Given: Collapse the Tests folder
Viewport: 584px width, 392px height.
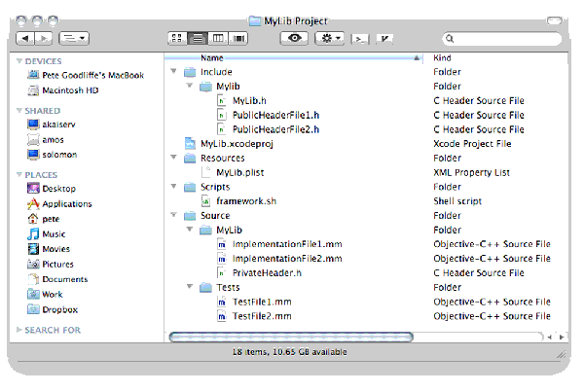Looking at the screenshot, I should (190, 286).
